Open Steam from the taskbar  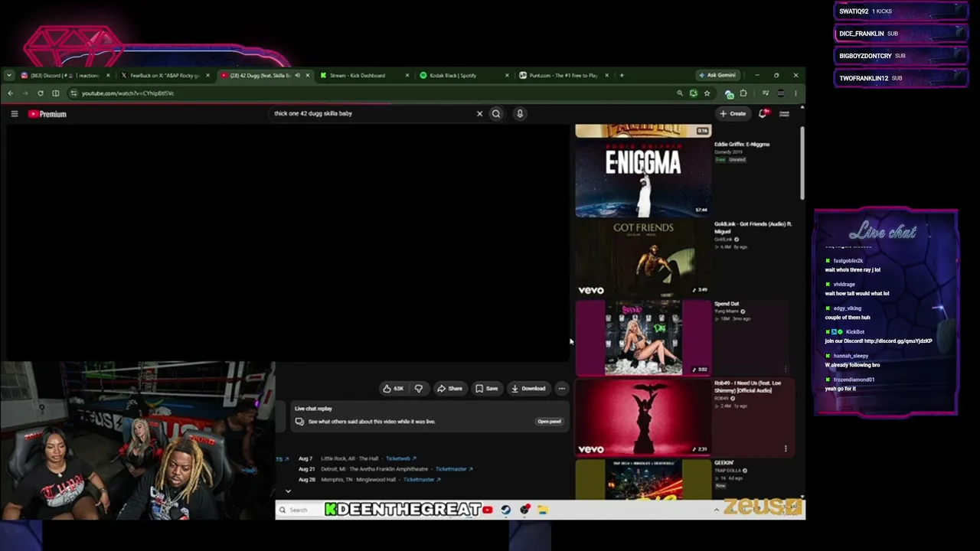click(506, 510)
